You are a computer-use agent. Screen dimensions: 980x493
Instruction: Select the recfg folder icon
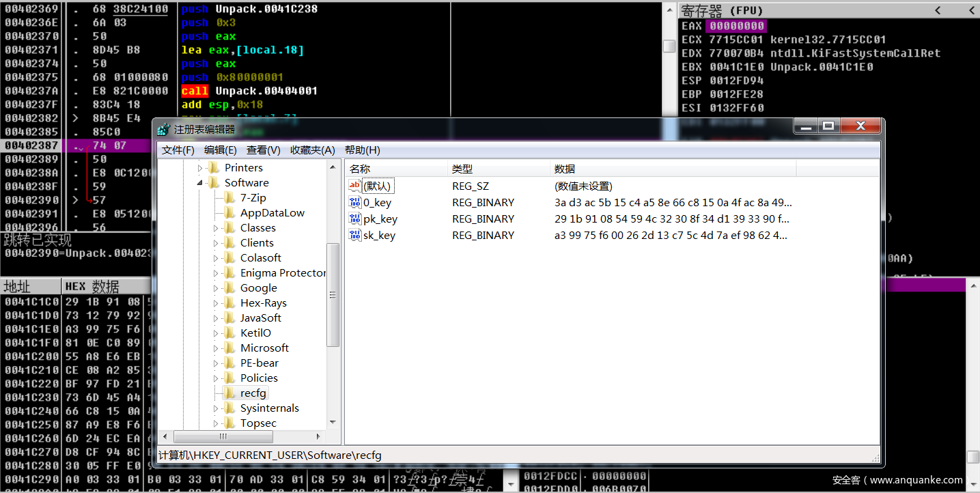(x=230, y=393)
